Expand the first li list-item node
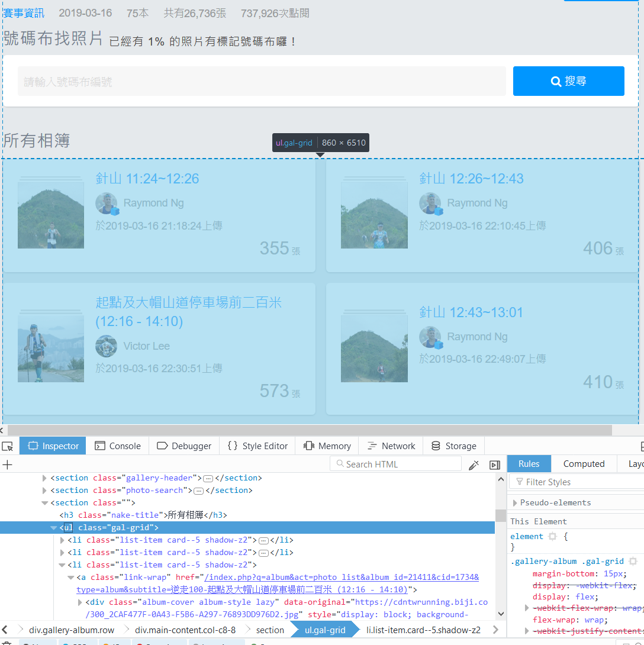644x645 pixels. pyautogui.click(x=62, y=540)
